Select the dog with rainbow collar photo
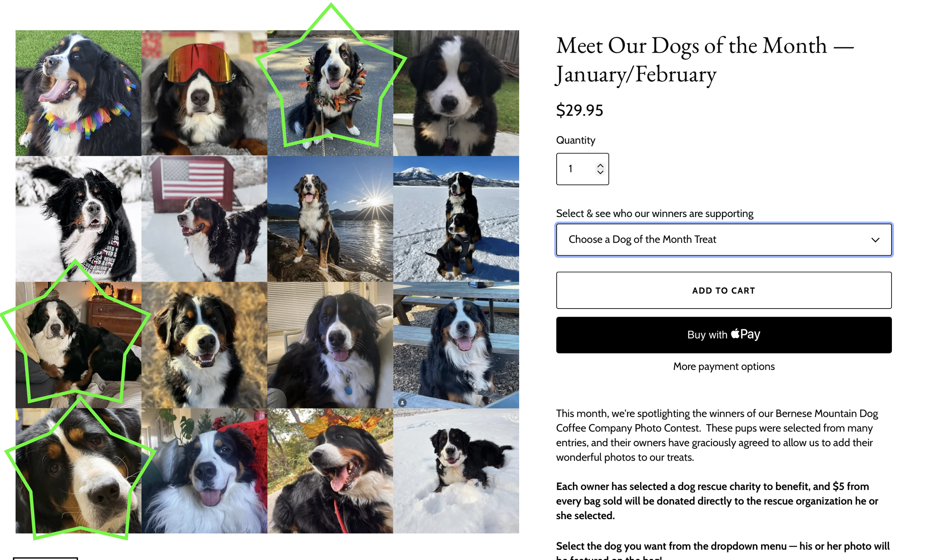 point(78,93)
